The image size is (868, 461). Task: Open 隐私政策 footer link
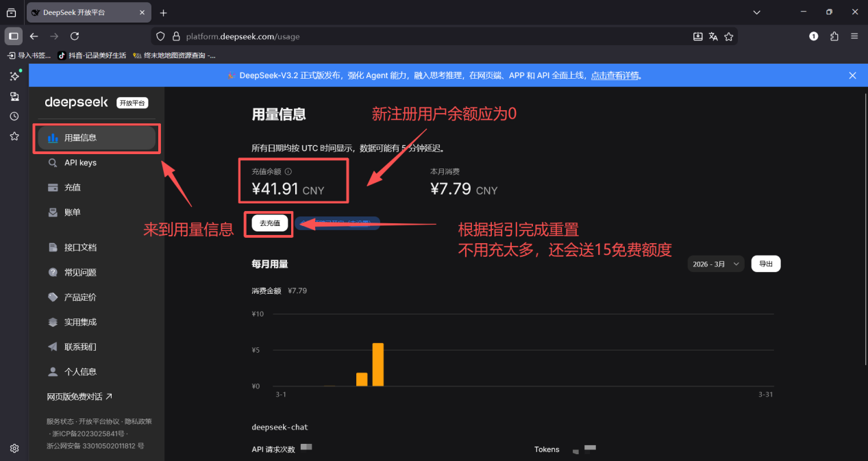tap(137, 421)
